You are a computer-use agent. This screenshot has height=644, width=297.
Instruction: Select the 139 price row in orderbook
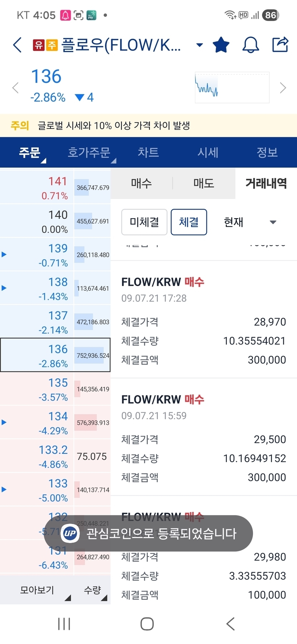pos(54,255)
